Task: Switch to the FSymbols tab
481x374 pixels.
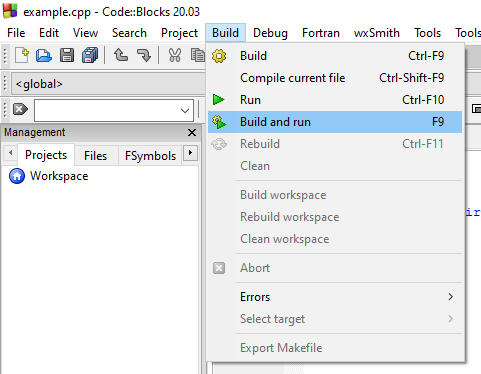Action: (x=150, y=156)
